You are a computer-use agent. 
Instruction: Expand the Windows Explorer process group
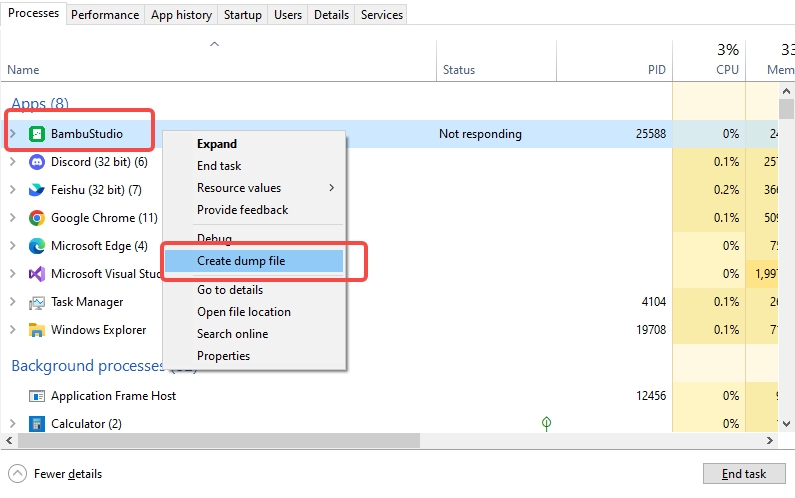pyautogui.click(x=13, y=330)
